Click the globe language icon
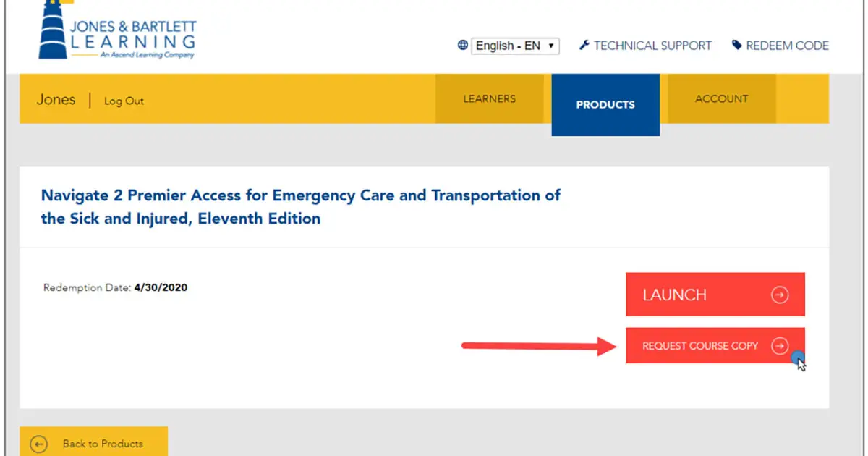Image resolution: width=868 pixels, height=456 pixels. coord(463,45)
